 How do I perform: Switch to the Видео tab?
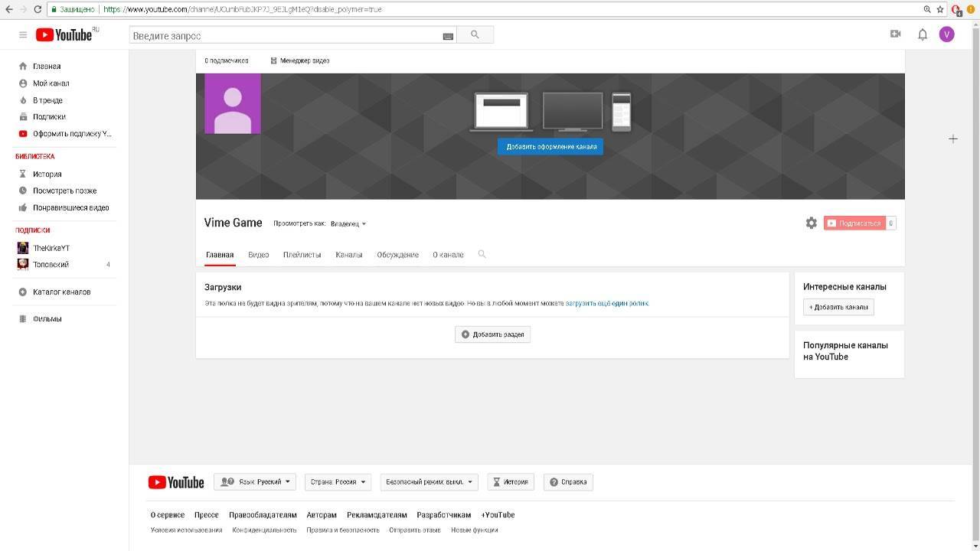click(259, 255)
